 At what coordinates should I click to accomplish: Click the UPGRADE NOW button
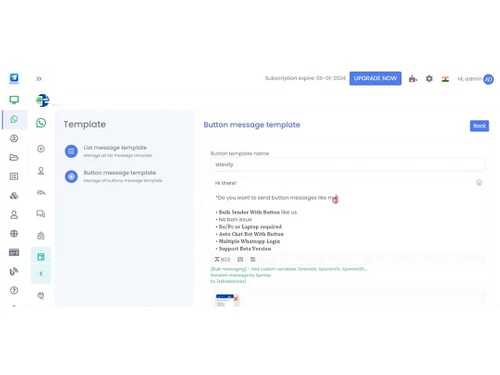coord(375,78)
